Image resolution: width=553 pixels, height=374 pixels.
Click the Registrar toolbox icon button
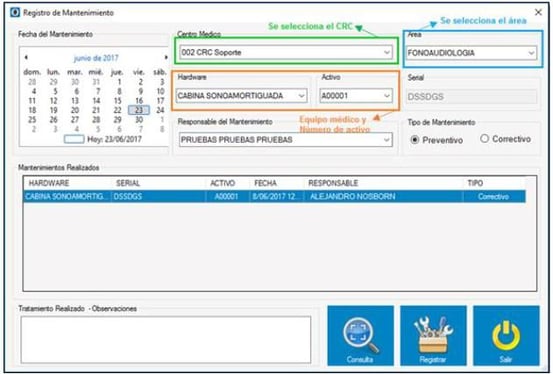[x=433, y=336]
